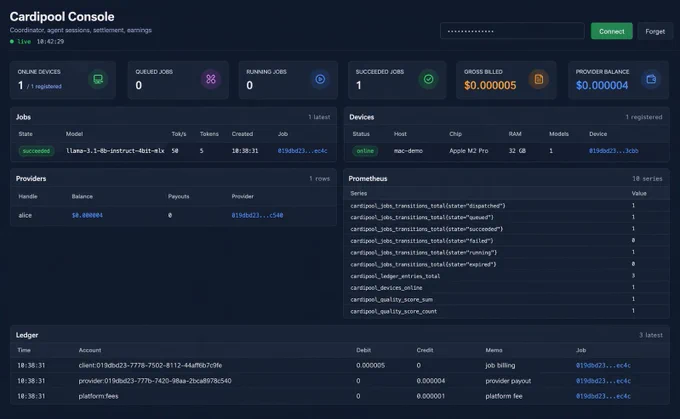680x419 pixels.
Task: Click the Running Jobs play icon
Action: pyautogui.click(x=320, y=79)
